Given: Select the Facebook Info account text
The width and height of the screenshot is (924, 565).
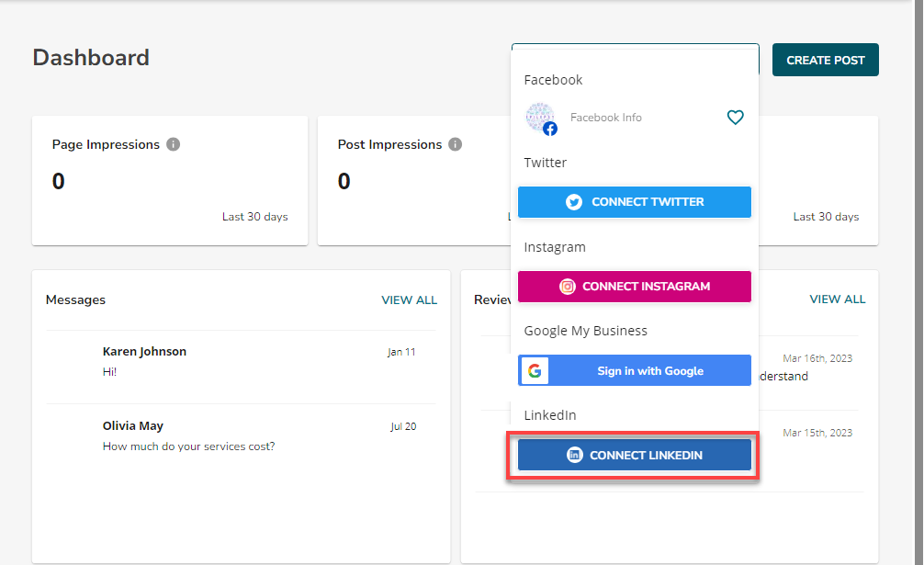Looking at the screenshot, I should [606, 118].
